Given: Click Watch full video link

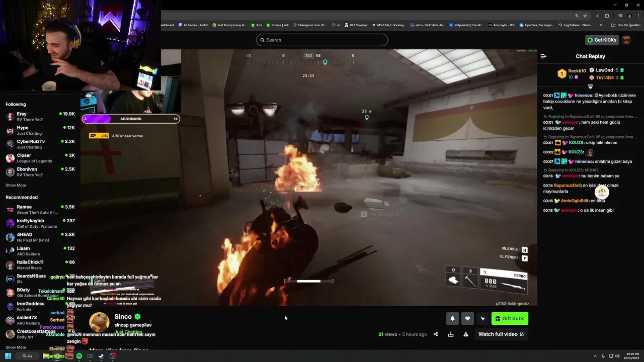Looking at the screenshot, I should coord(501,334).
